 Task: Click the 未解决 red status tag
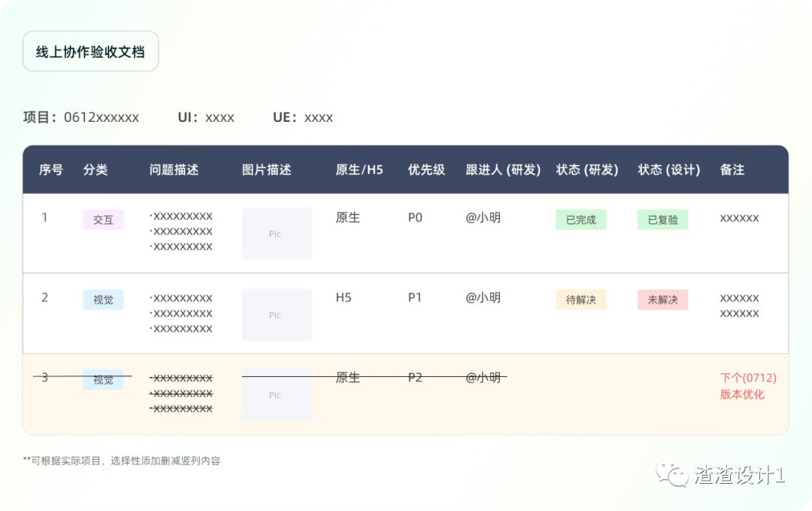662,300
